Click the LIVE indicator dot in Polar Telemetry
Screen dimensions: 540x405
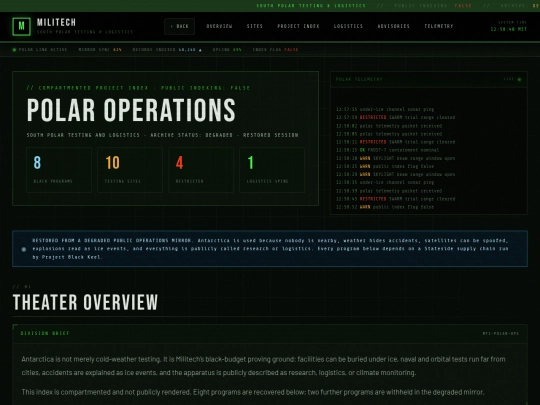[519, 80]
